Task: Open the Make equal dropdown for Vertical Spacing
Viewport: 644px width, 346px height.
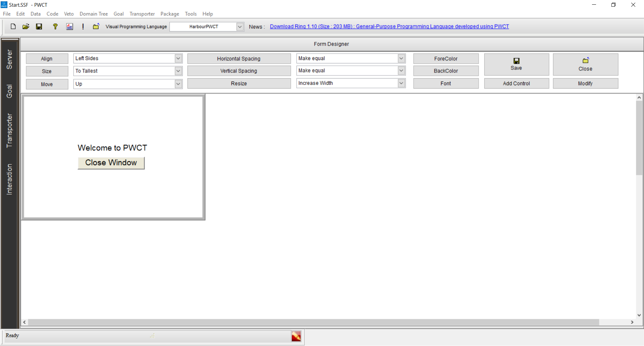Action: (x=401, y=70)
